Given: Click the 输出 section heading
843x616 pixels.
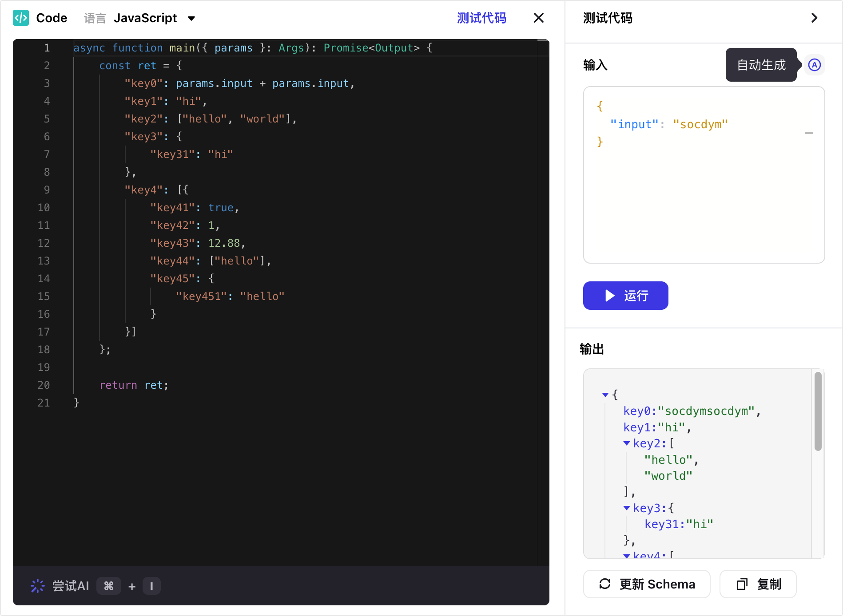Looking at the screenshot, I should 592,349.
